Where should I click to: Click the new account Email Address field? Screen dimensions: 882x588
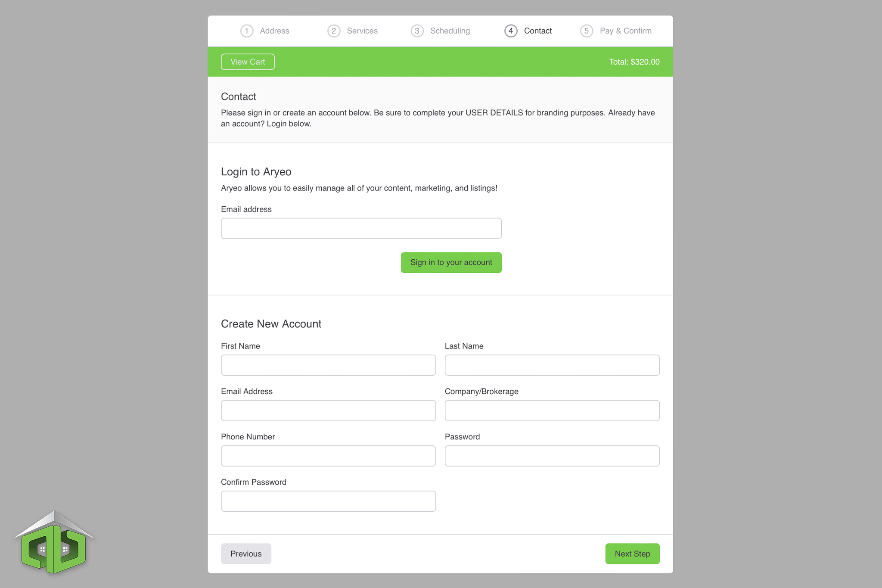(328, 411)
